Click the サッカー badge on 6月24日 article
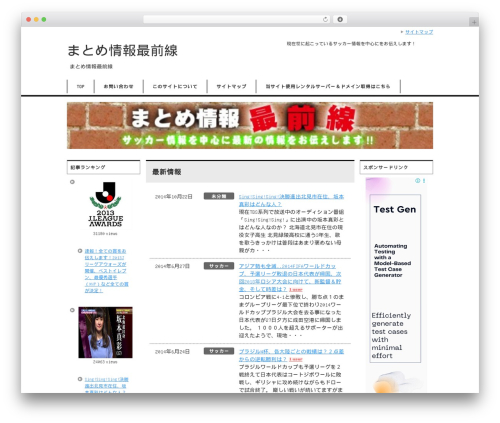Screen dimensions: 500x423 pos(219,351)
